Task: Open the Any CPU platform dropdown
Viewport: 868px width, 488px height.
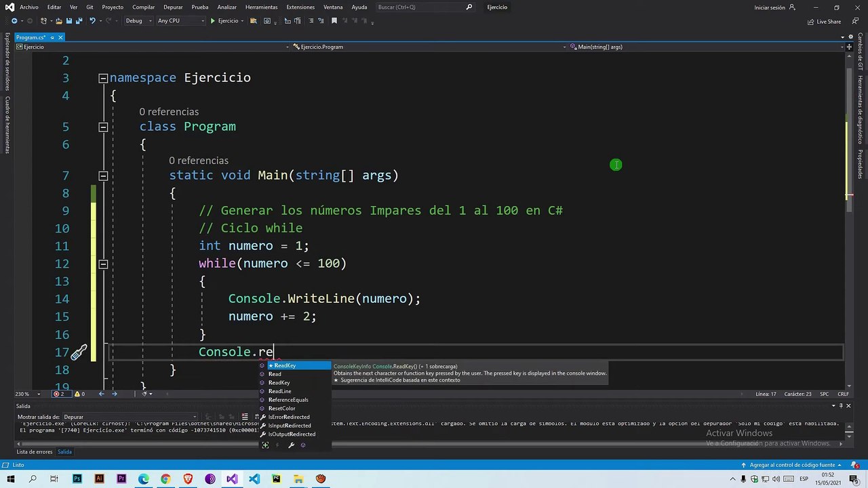Action: [180, 21]
